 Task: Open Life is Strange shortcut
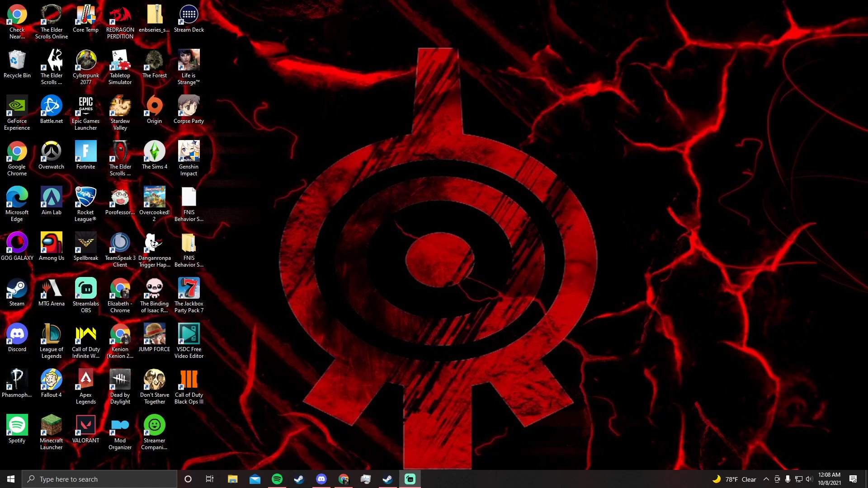[189, 67]
